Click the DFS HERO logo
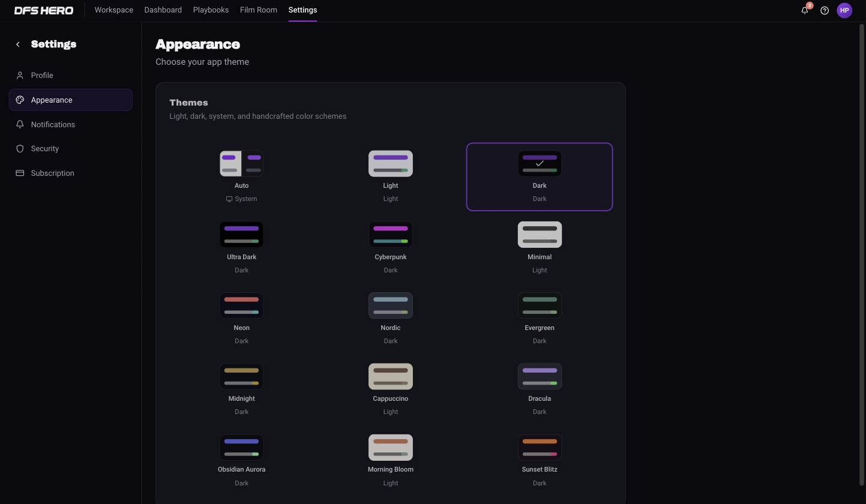 click(44, 10)
